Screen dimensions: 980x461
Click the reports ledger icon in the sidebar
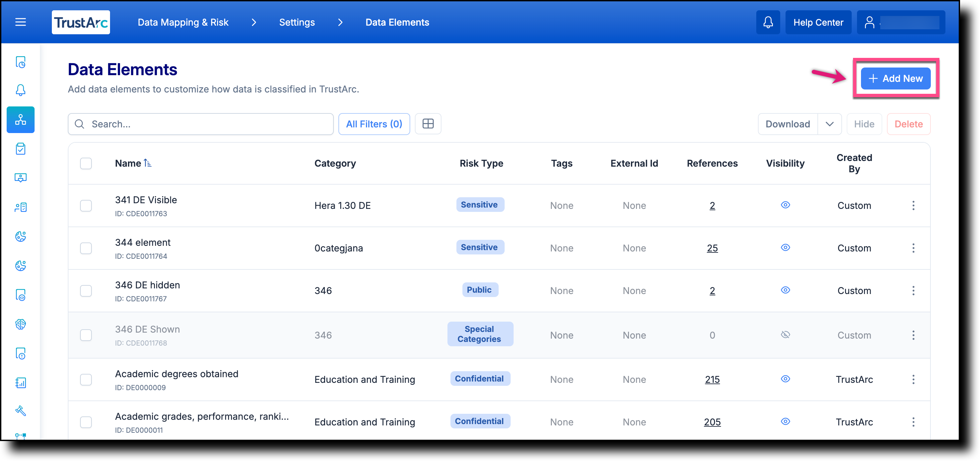tap(21, 383)
